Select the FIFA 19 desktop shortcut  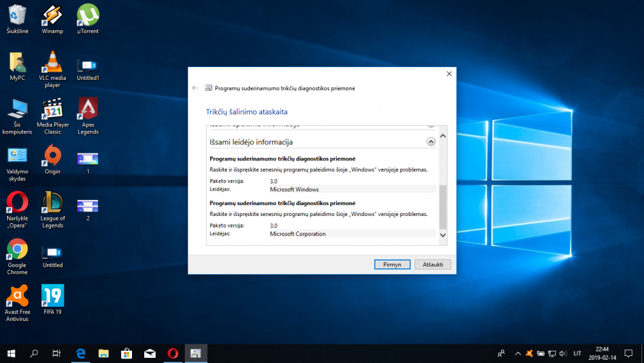pos(53,300)
